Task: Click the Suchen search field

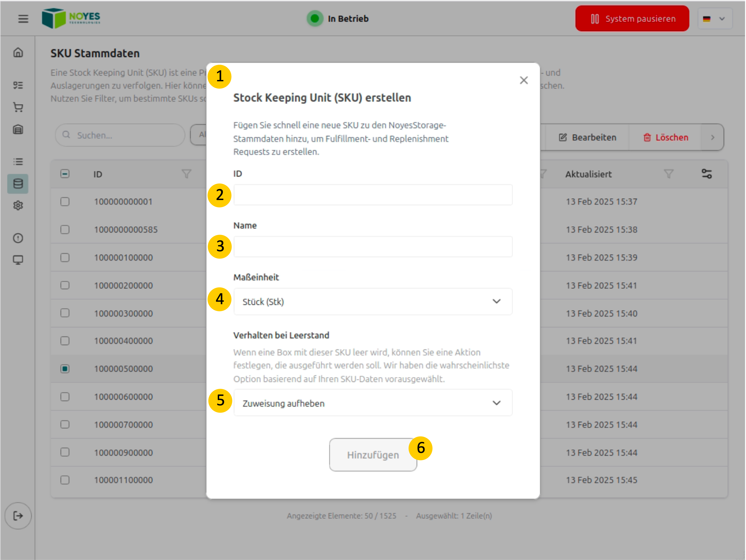Action: click(x=120, y=135)
